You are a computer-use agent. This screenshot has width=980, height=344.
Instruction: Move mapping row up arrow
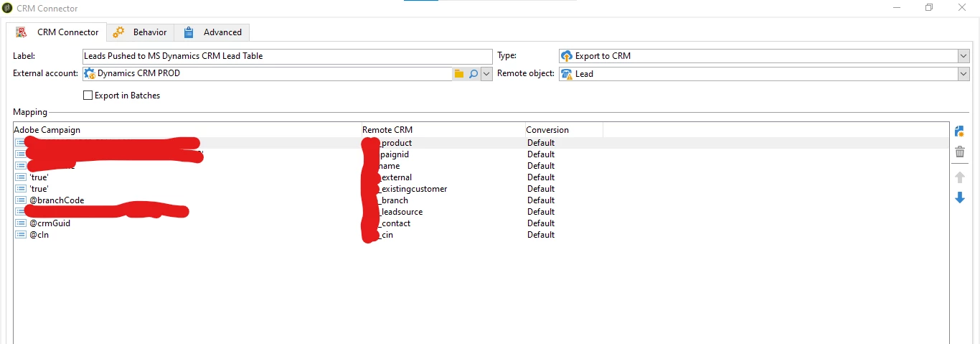(x=959, y=177)
